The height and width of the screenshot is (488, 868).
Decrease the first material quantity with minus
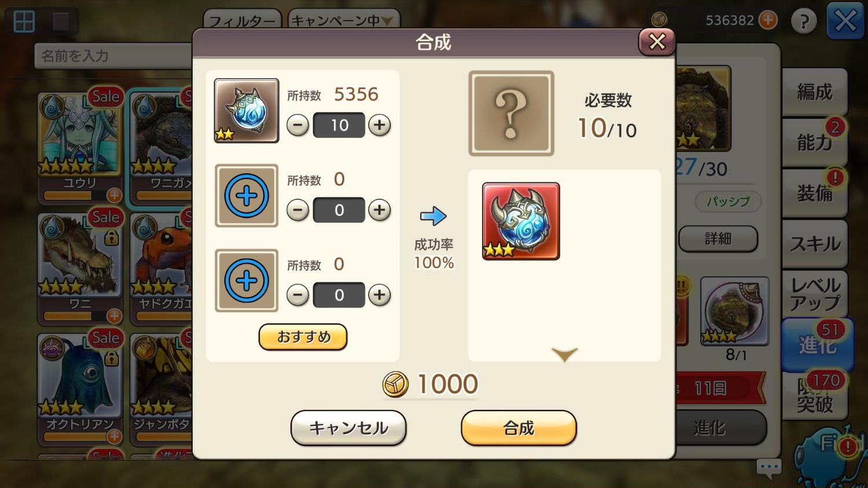(x=297, y=125)
